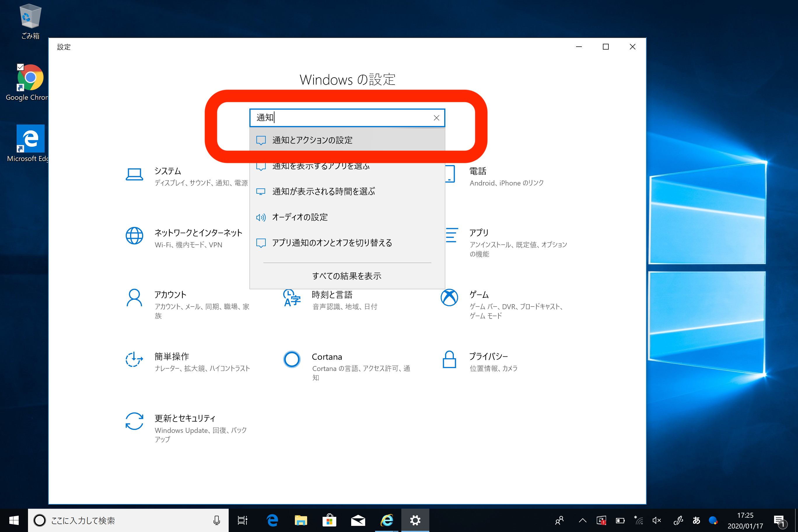Minimize the 設定 window
Image resolution: width=798 pixels, height=532 pixels.
579,46
